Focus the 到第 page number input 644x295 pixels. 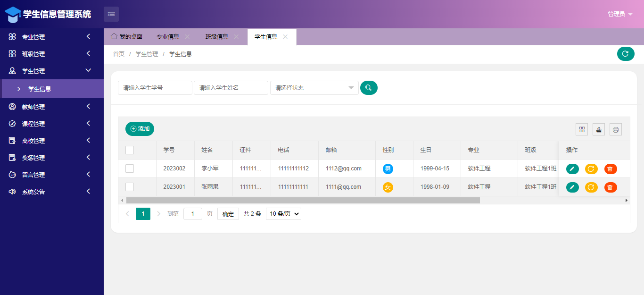coord(193,214)
